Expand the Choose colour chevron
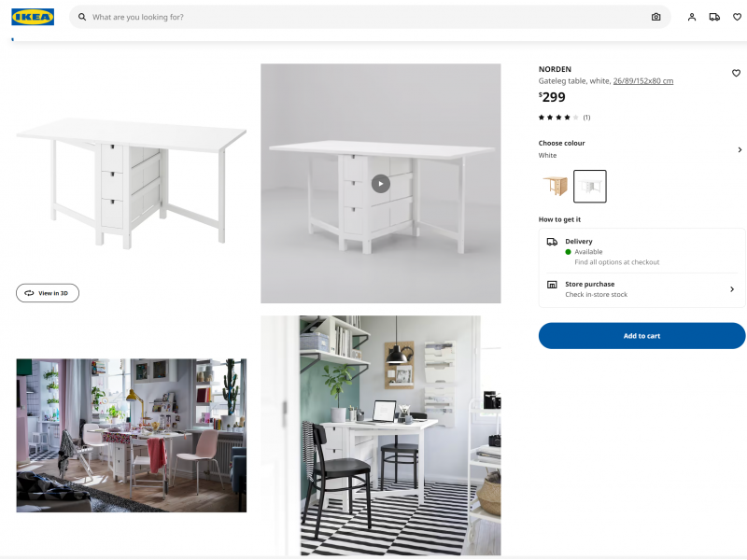Viewport: 747px width, 560px height. 740,149
